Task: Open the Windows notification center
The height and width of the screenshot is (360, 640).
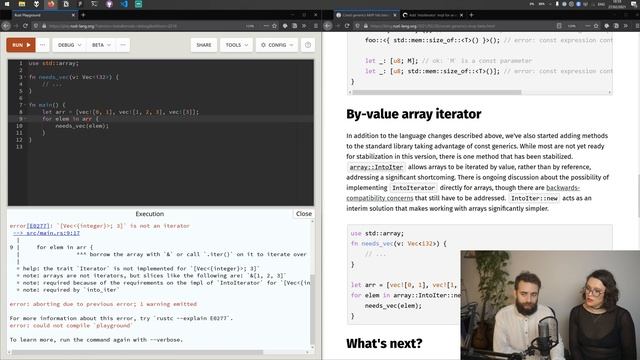Action: 634,4
